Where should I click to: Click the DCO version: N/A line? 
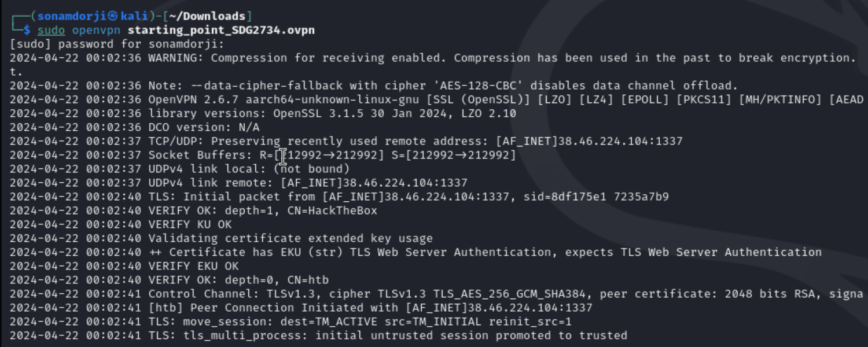pos(134,127)
